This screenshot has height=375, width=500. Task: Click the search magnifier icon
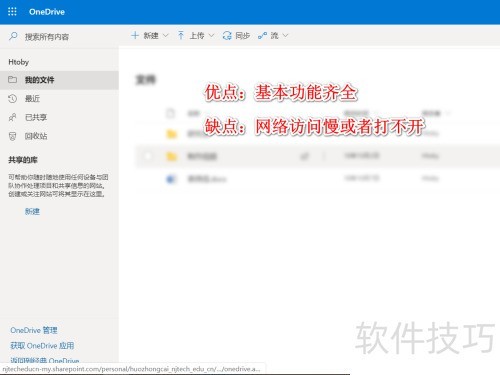coord(13,36)
